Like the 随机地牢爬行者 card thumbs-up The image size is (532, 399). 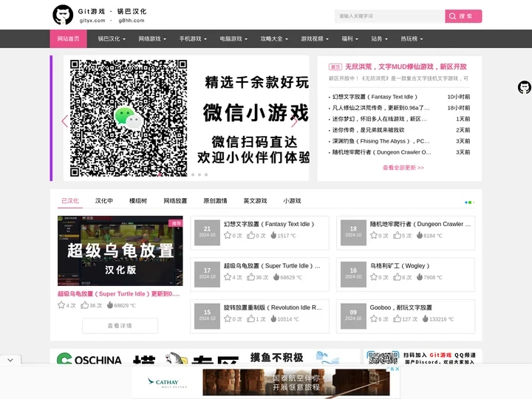(397, 235)
